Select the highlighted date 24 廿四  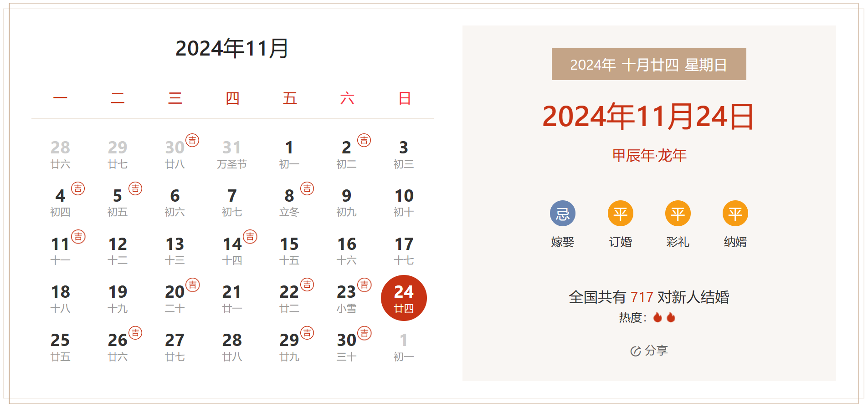coord(404,298)
